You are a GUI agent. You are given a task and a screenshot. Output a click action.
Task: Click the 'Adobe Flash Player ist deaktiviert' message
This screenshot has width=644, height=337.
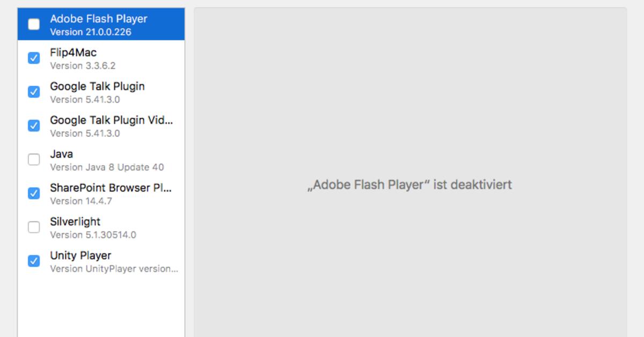tap(409, 185)
